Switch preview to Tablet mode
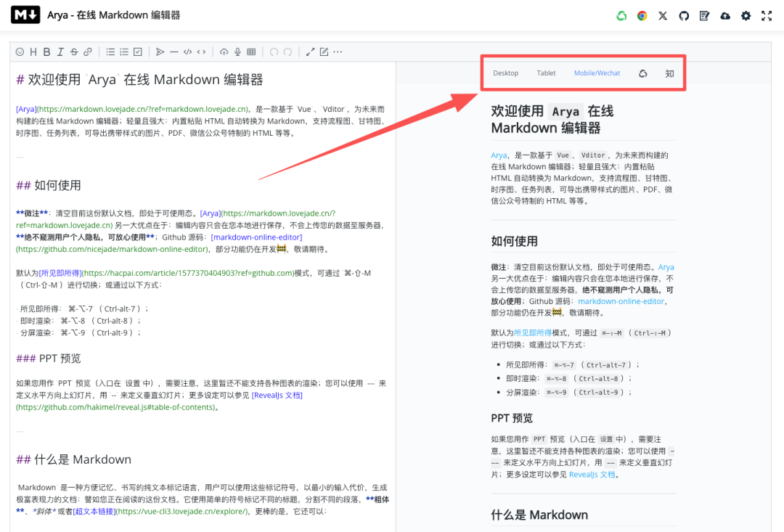The width and height of the screenshot is (784, 532). click(x=546, y=73)
